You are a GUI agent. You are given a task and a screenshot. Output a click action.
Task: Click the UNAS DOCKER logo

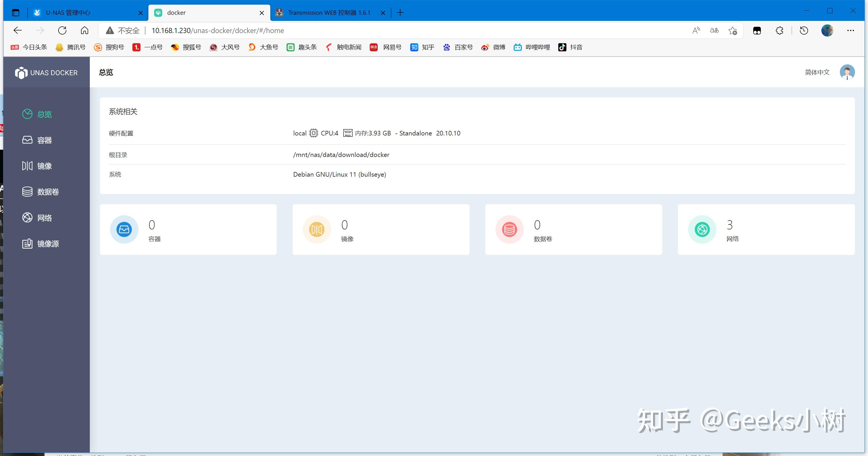point(21,73)
